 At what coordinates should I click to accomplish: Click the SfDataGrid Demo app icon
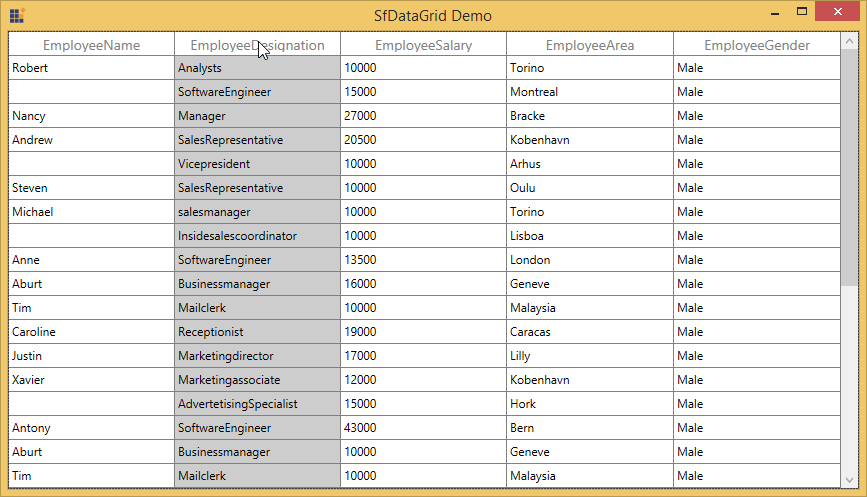coord(17,15)
